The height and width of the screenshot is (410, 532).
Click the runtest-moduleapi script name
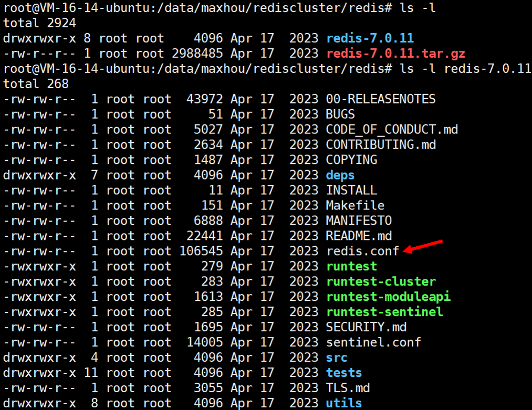click(x=388, y=297)
